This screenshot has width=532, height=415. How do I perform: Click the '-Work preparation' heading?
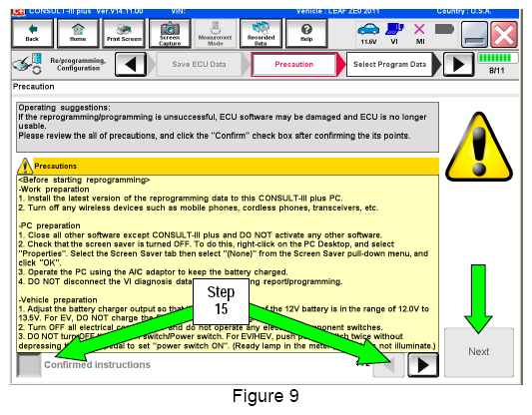54,190
